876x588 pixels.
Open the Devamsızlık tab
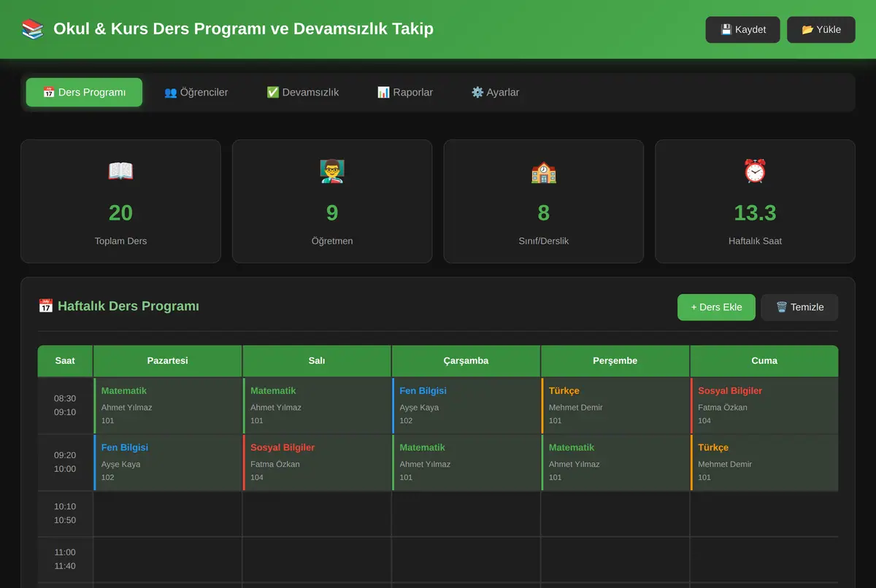(302, 93)
